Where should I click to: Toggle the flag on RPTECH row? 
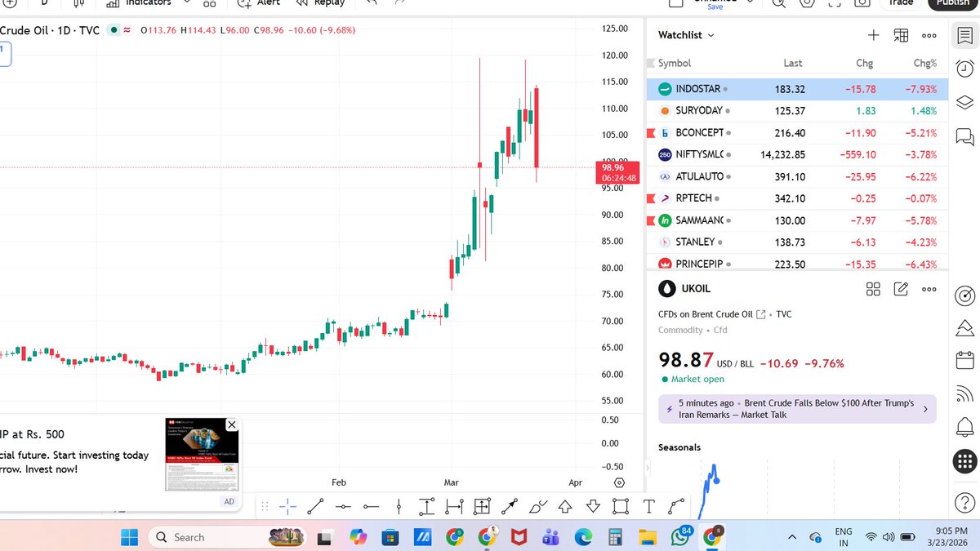click(x=651, y=198)
